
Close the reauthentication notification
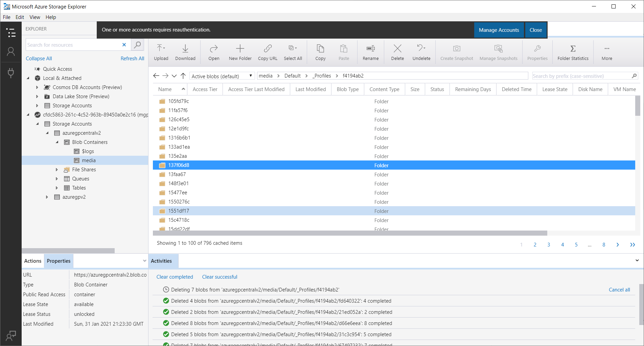click(x=536, y=30)
